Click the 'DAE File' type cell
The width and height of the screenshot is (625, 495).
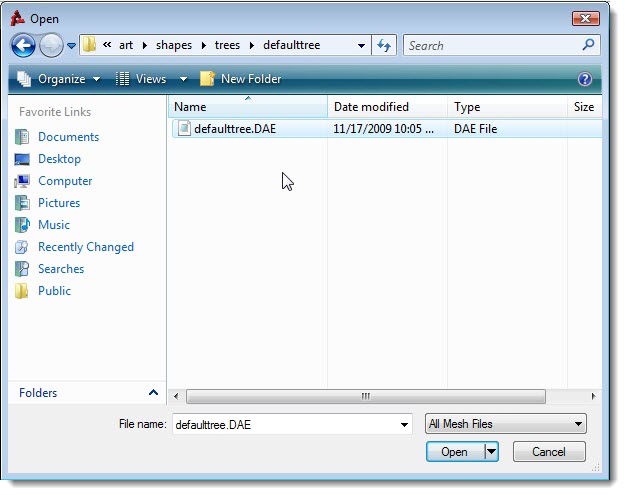tap(476, 129)
